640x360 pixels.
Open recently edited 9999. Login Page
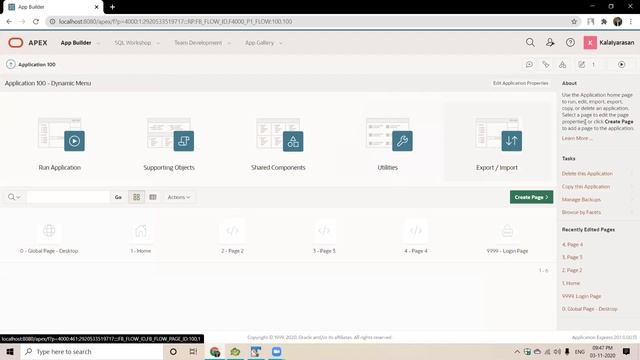point(581,296)
